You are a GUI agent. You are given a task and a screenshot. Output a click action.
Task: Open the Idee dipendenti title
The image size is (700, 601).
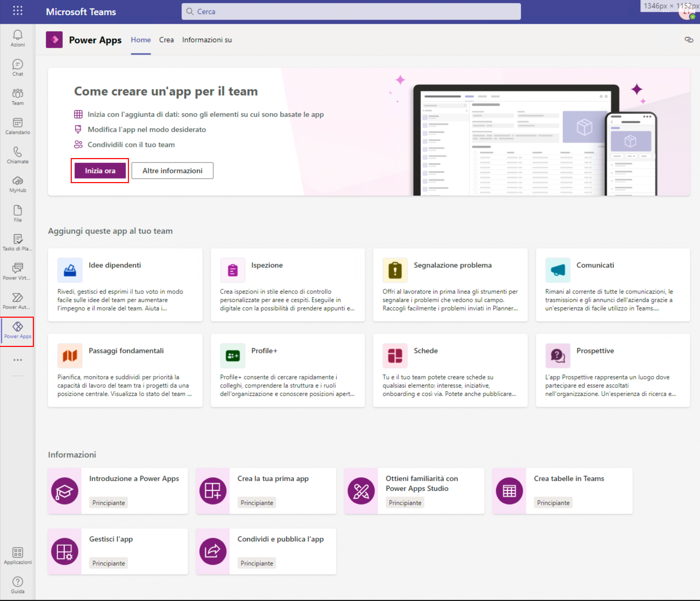pos(115,265)
